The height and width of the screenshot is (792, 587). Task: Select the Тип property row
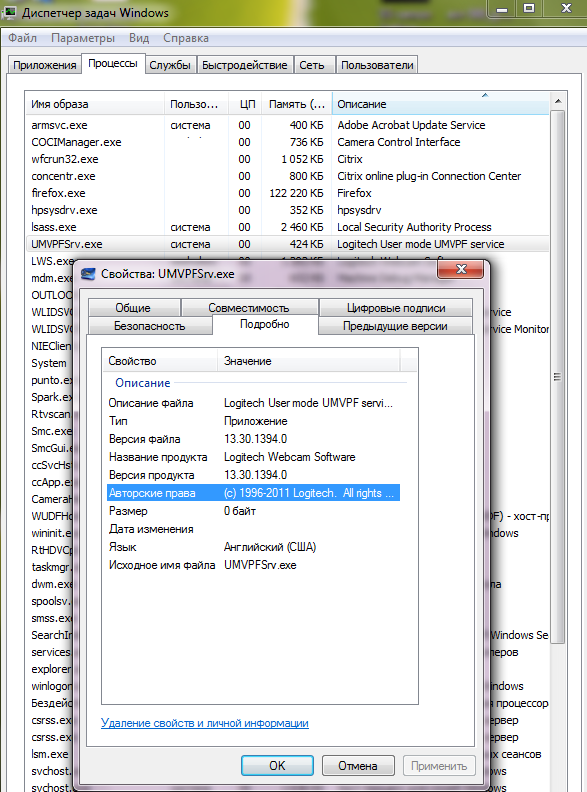click(x=253, y=421)
